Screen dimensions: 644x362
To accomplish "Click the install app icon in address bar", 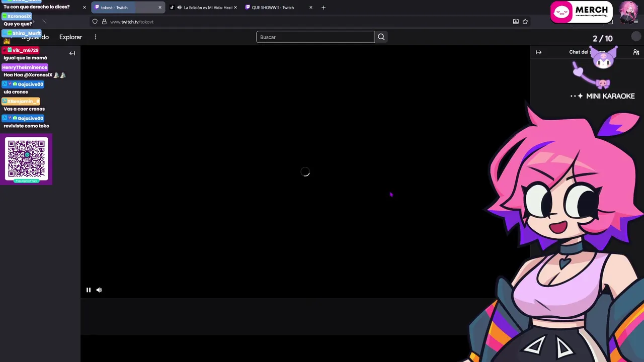I will point(516,22).
